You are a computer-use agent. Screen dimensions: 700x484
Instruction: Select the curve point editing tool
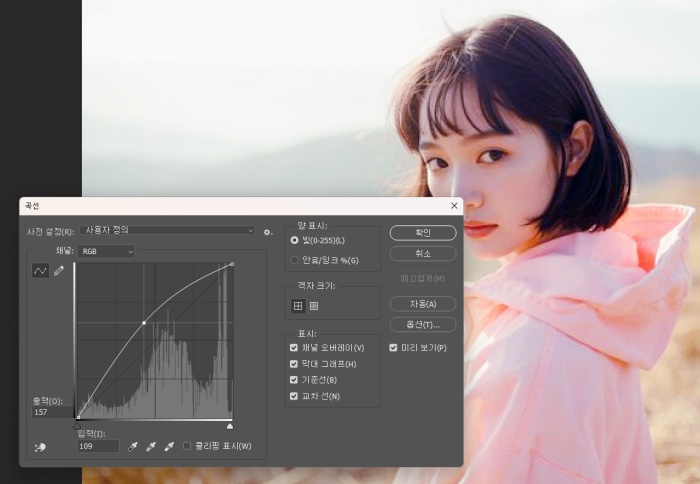[x=40, y=271]
